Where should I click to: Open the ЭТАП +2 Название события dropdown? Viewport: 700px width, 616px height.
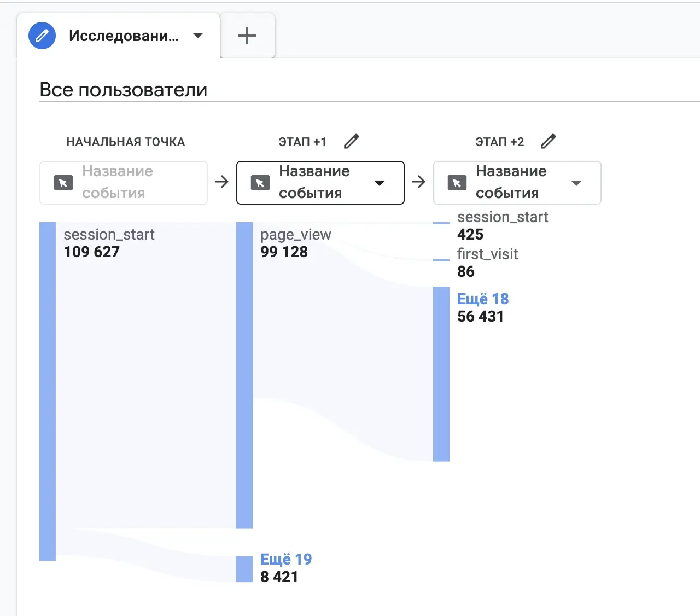pos(517,183)
